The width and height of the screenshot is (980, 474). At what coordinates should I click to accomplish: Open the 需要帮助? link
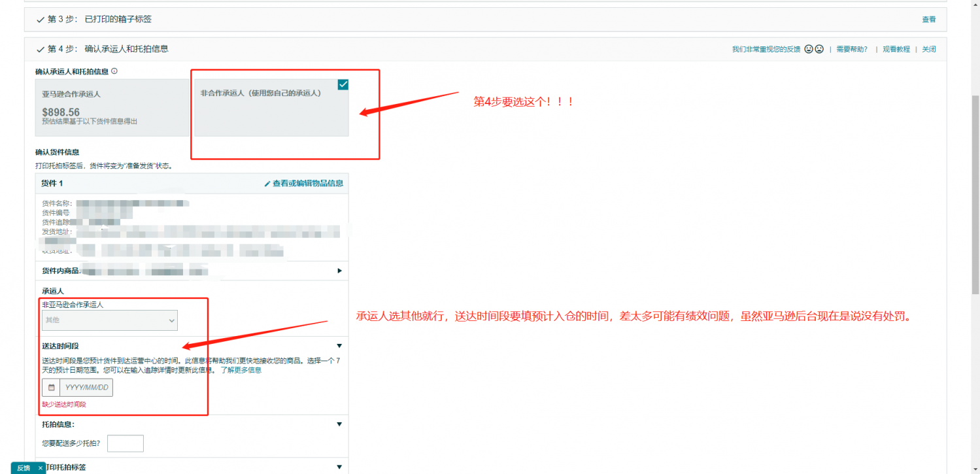tap(853, 49)
